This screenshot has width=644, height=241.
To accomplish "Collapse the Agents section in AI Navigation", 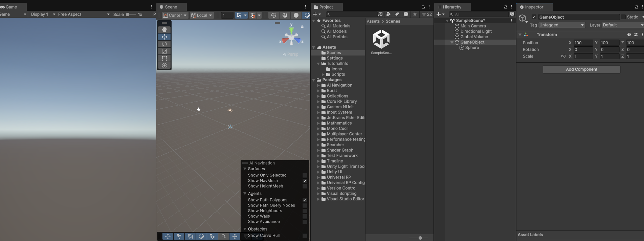I will pyautogui.click(x=245, y=194).
